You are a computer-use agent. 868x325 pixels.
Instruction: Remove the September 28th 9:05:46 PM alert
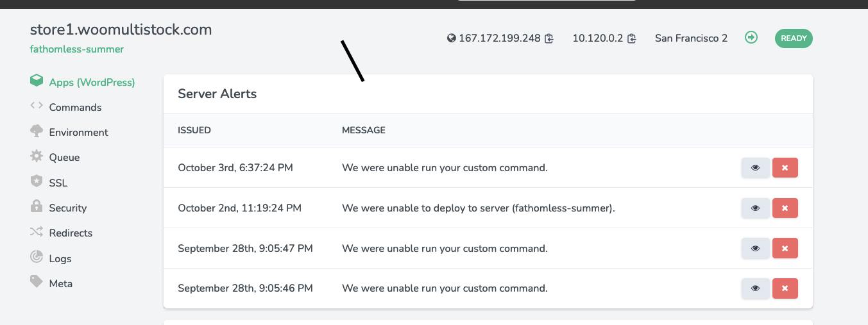[785, 288]
